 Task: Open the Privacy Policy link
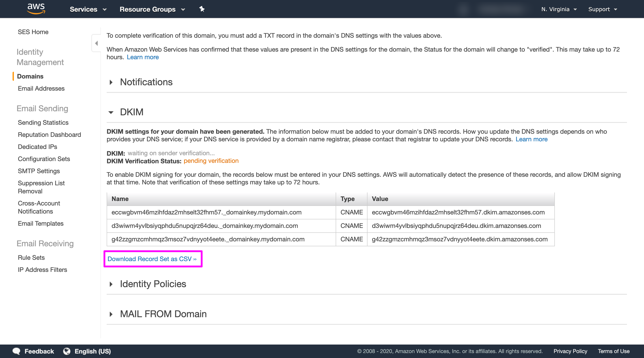[x=570, y=351]
